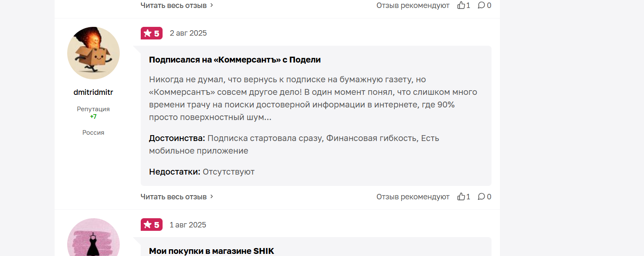Open review title «Мои покупки в магазине SHIK»
Screen dimensions: 644x256
[211, 251]
